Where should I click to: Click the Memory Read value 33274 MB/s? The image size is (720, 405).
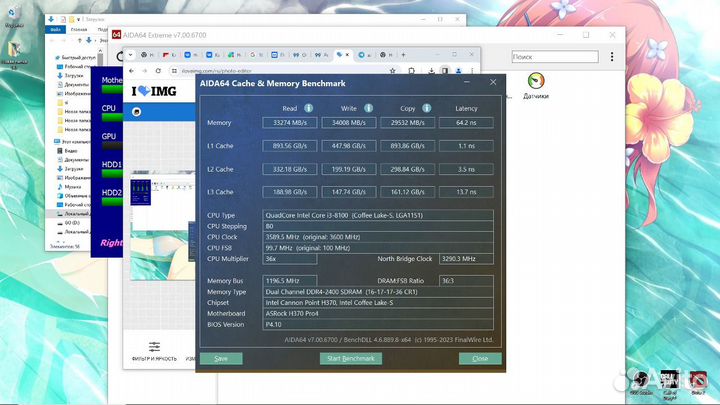pos(290,123)
